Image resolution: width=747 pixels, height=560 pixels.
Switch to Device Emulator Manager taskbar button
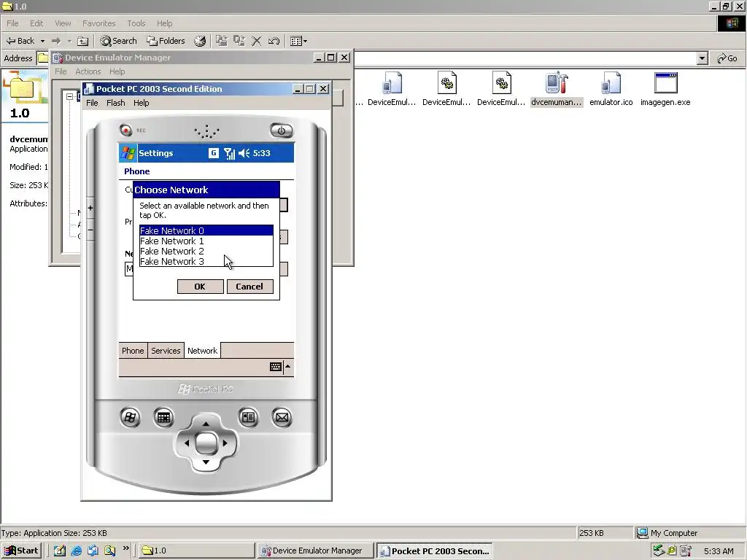[315, 551]
